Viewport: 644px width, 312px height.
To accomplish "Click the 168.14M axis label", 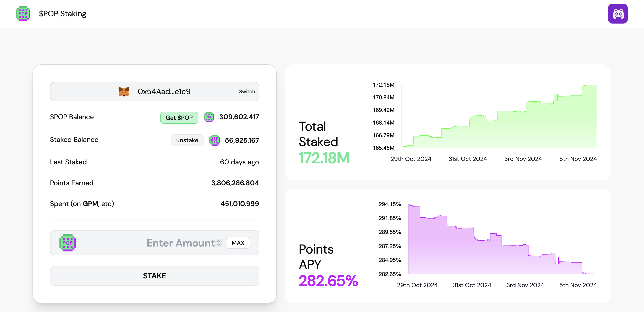I will coord(383,123).
